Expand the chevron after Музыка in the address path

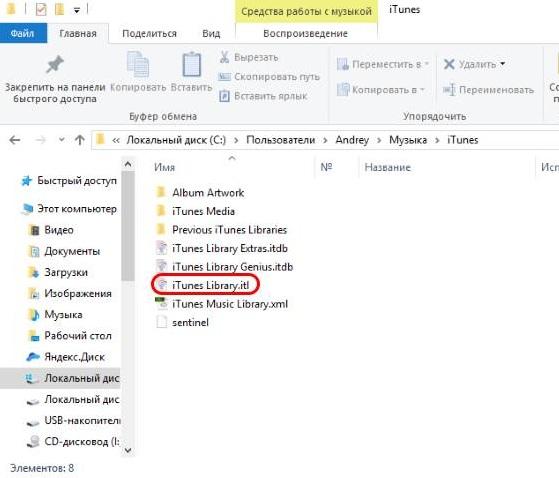437,140
